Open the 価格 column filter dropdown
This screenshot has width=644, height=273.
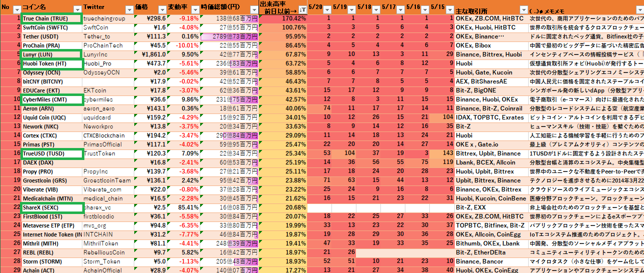point(161,9)
